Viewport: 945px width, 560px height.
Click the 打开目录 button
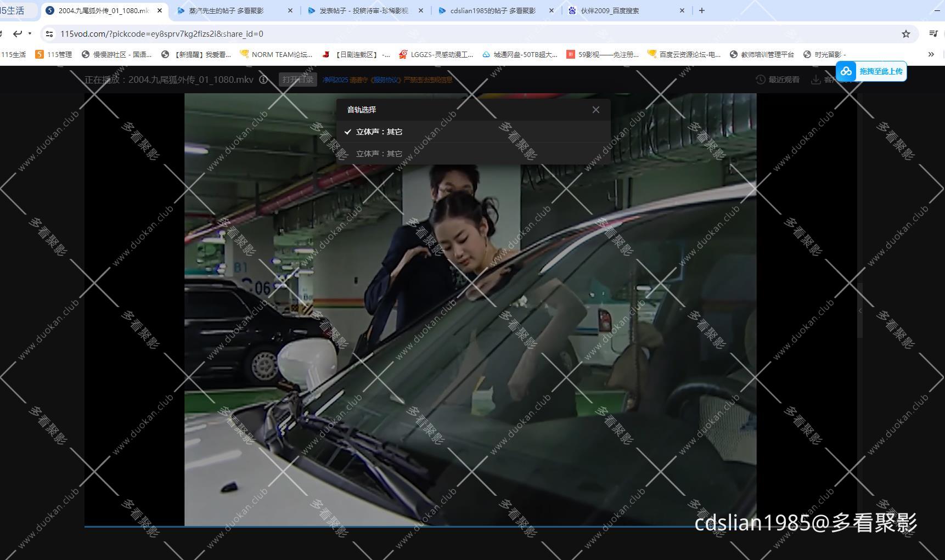point(297,79)
